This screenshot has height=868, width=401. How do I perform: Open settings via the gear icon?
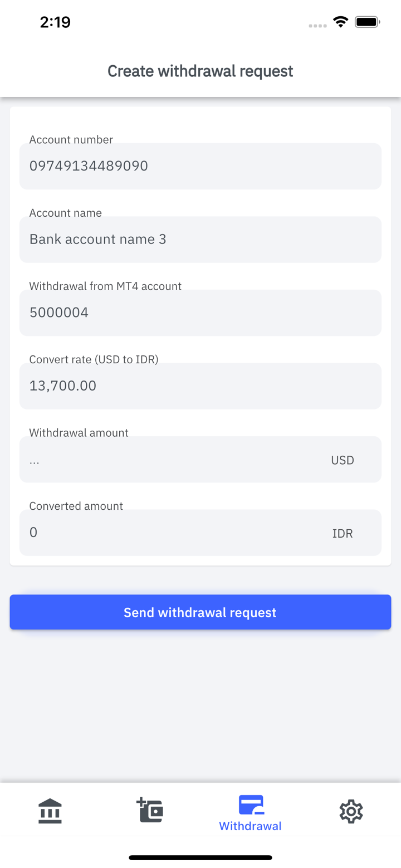[351, 811]
